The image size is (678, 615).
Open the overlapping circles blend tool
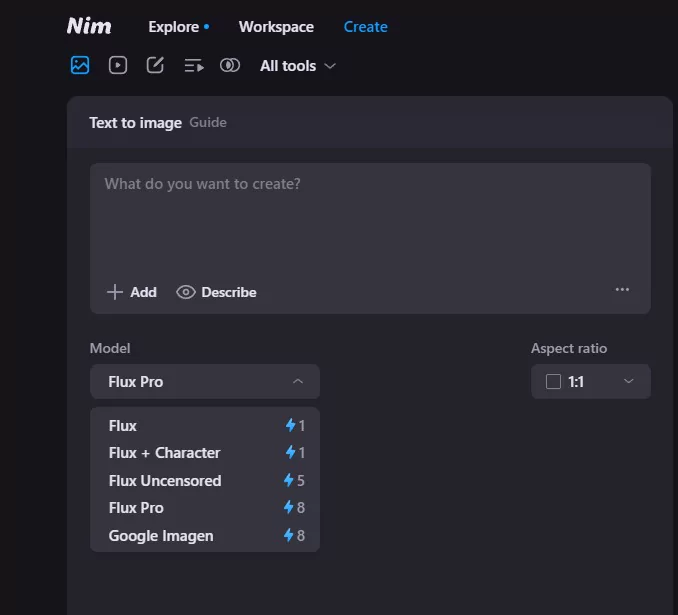pos(230,65)
